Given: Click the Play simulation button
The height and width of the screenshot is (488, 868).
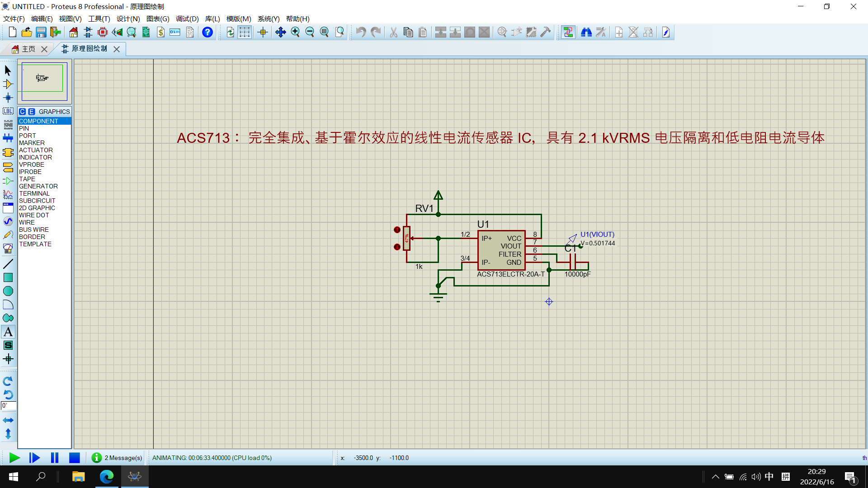Looking at the screenshot, I should tap(14, 458).
